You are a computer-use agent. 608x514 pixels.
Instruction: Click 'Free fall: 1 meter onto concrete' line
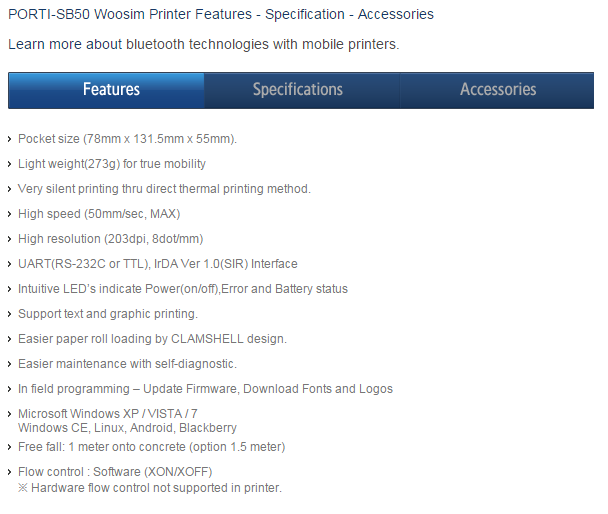[x=152, y=447]
